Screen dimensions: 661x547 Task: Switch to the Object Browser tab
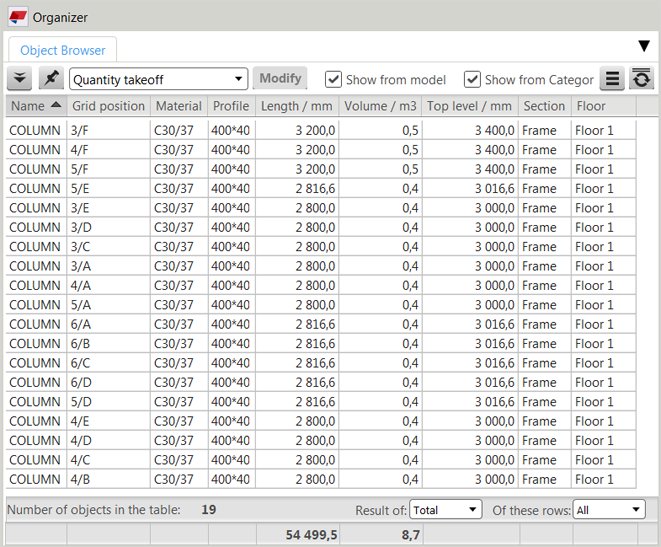pyautogui.click(x=62, y=50)
